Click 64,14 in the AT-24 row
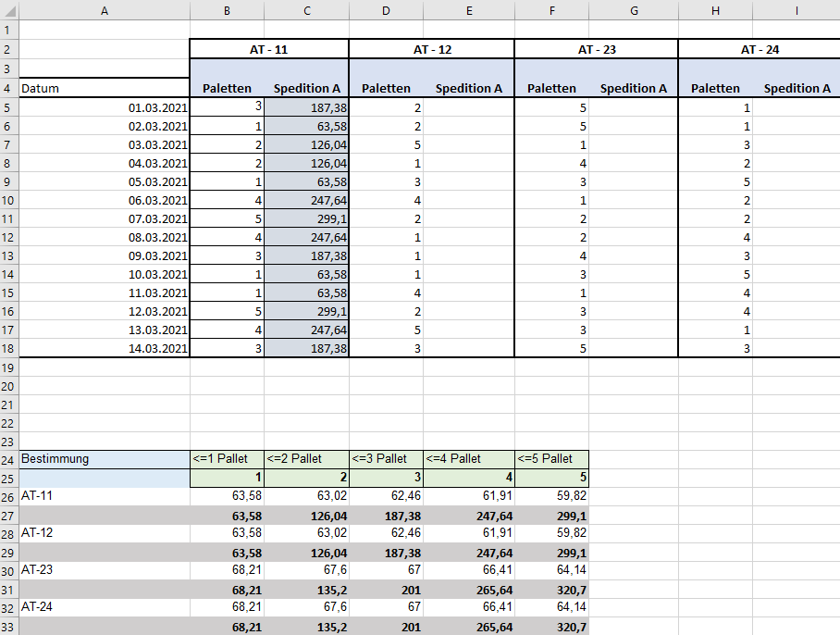The height and width of the screenshot is (635, 840). (551, 606)
